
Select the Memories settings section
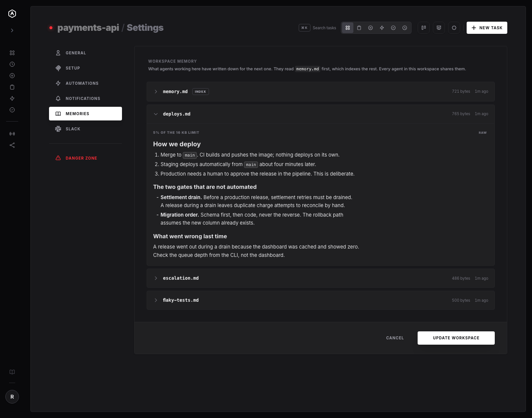[85, 114]
